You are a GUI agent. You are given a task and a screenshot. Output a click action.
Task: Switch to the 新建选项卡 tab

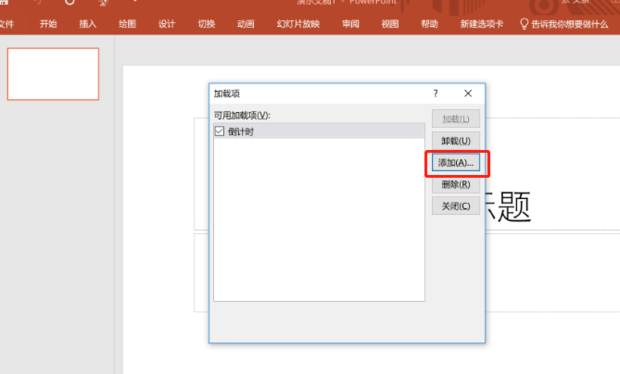click(x=482, y=24)
